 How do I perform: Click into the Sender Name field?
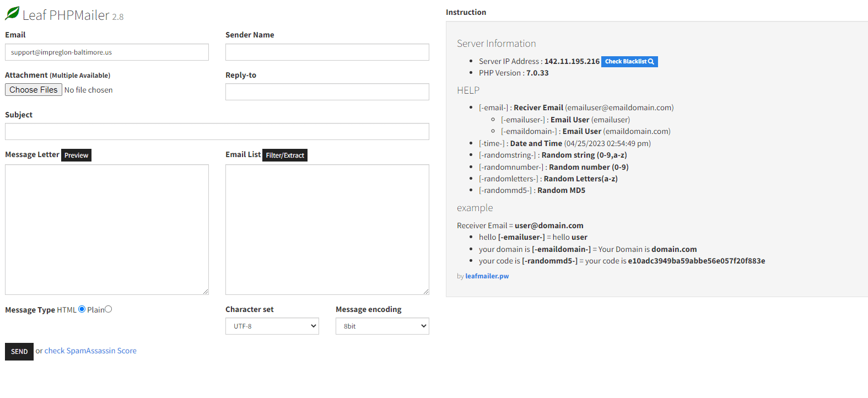[x=327, y=52]
